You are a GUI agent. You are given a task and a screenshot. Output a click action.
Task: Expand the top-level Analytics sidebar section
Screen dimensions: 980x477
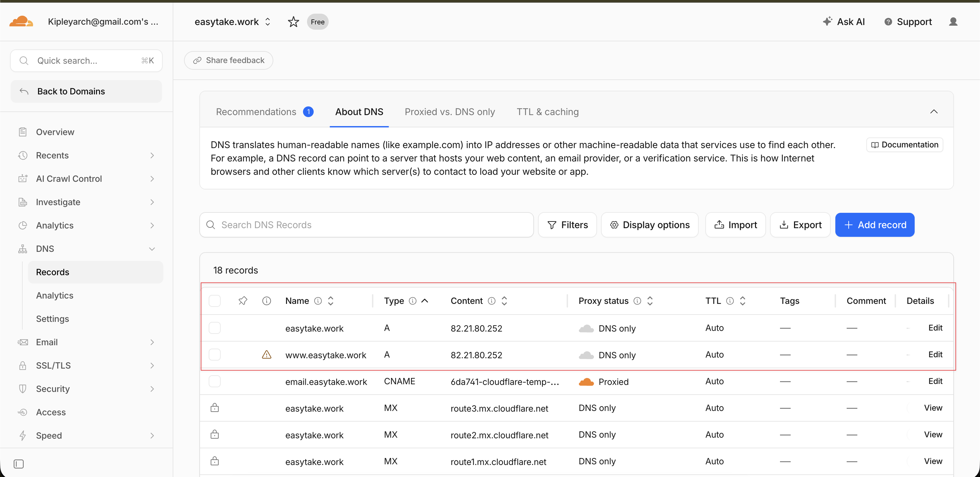coord(152,225)
